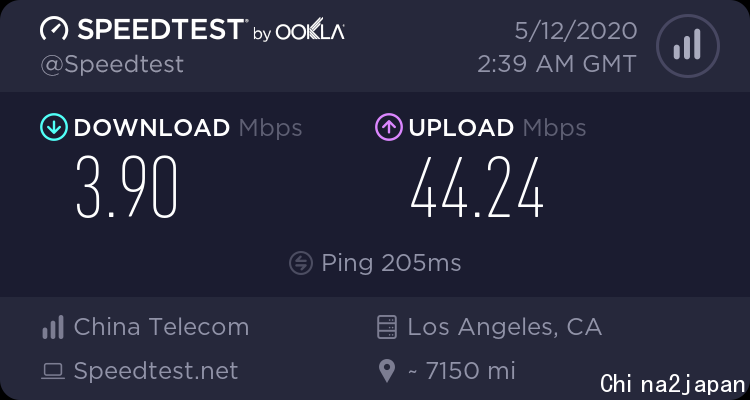750x400 pixels.
Task: Click the 5/12/2020 date text
Action: click(576, 31)
